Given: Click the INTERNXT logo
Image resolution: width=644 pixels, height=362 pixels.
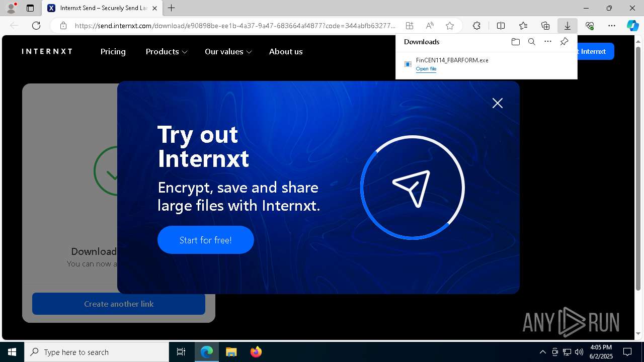Looking at the screenshot, I should 47,51.
